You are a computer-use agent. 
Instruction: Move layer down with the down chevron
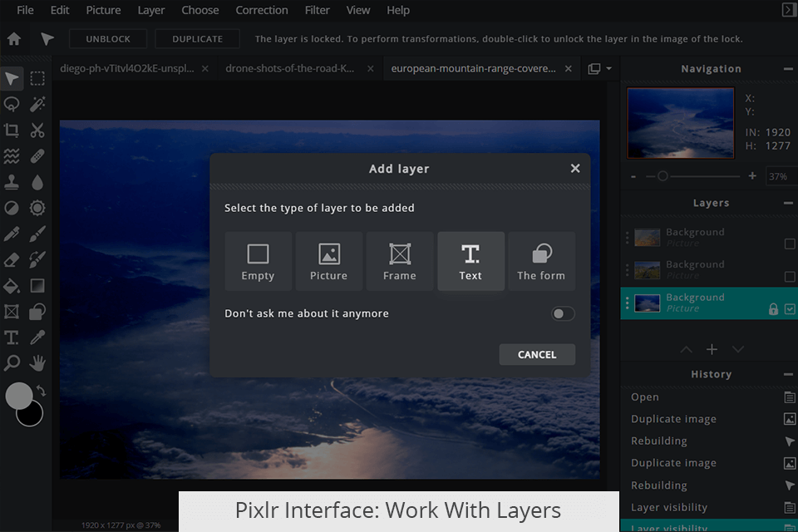click(738, 349)
